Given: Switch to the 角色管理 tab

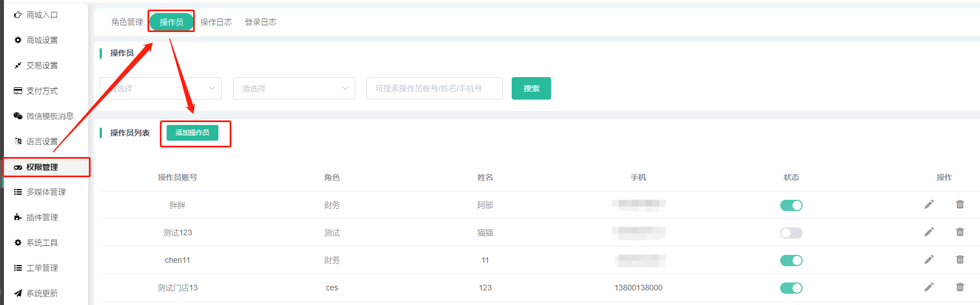Looking at the screenshot, I should pyautogui.click(x=127, y=22).
